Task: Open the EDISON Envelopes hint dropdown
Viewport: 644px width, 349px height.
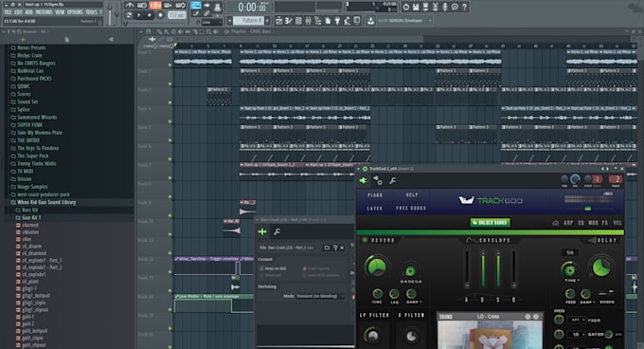Action: [404, 21]
